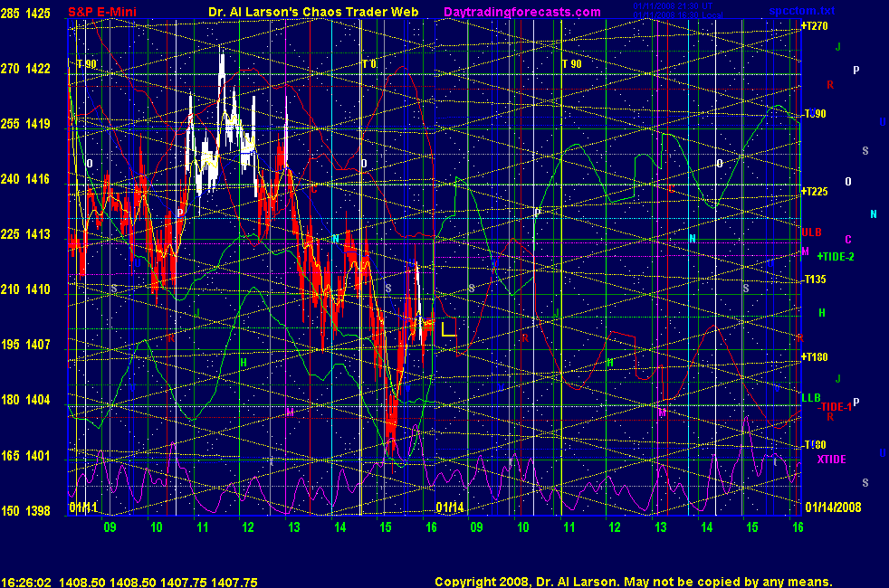889x588 pixels.
Task: Click the spcctom.txt file name label
Action: point(802,11)
